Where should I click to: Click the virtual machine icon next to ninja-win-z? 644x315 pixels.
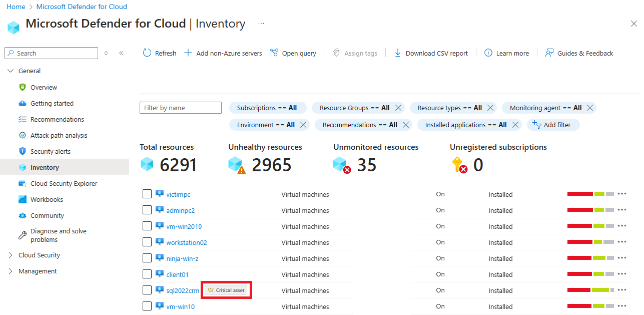[160, 258]
